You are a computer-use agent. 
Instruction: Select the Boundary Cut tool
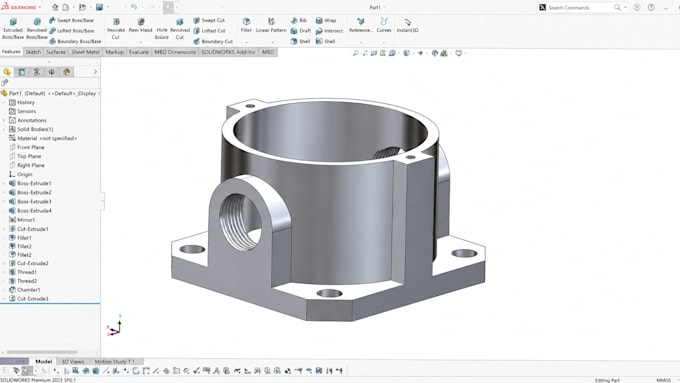(x=213, y=41)
